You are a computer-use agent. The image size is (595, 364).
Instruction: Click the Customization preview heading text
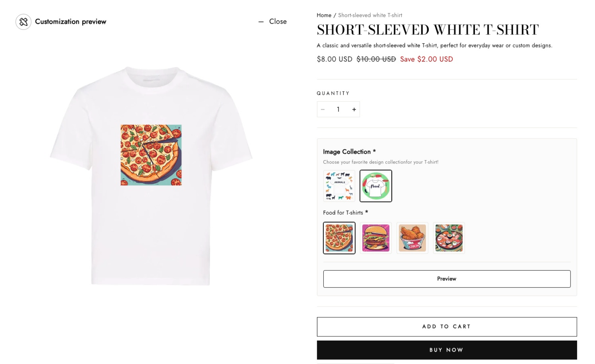[x=70, y=22]
